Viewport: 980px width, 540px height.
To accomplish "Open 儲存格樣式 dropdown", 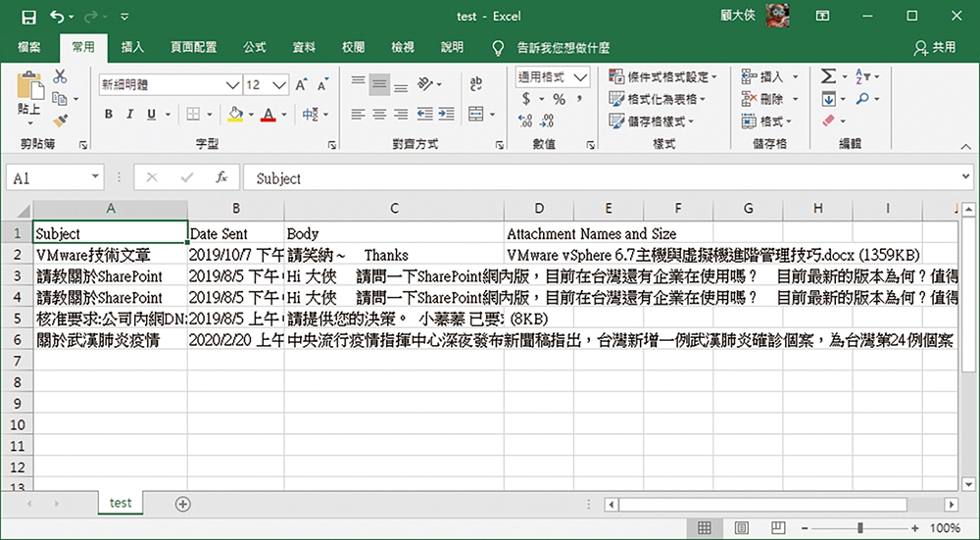I will [652, 121].
